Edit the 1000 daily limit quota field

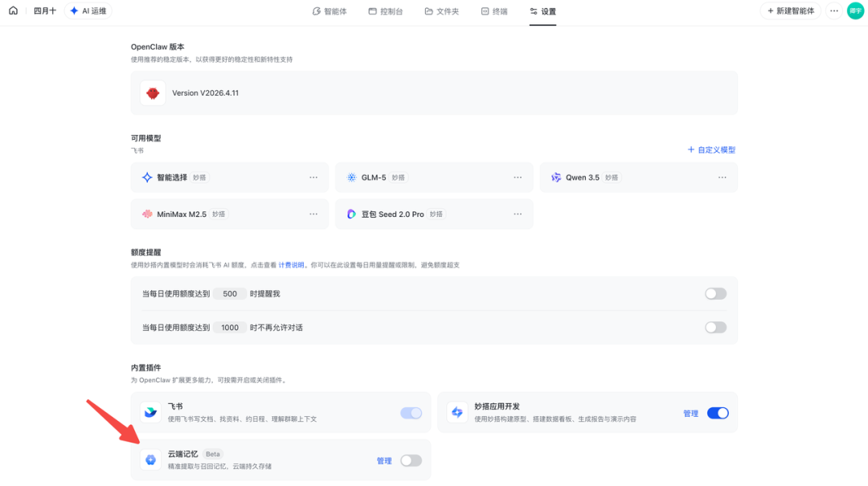coord(230,328)
